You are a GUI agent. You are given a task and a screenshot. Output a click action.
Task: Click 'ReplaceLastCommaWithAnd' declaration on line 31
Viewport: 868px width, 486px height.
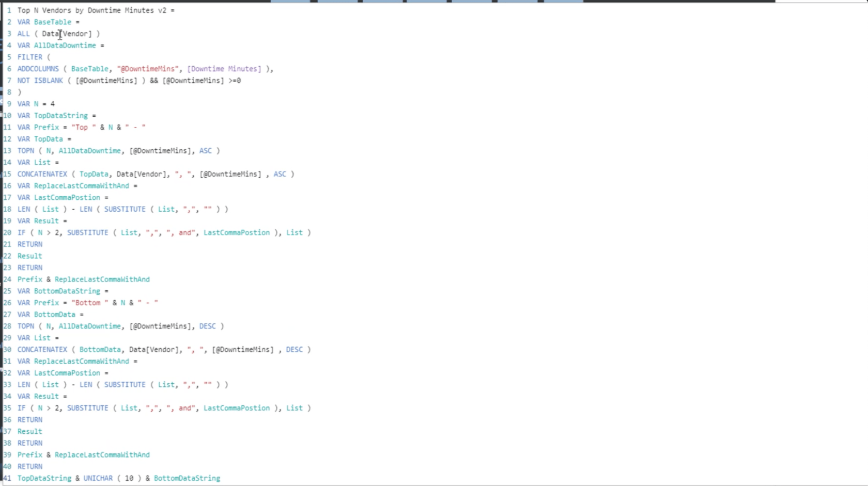(82, 362)
